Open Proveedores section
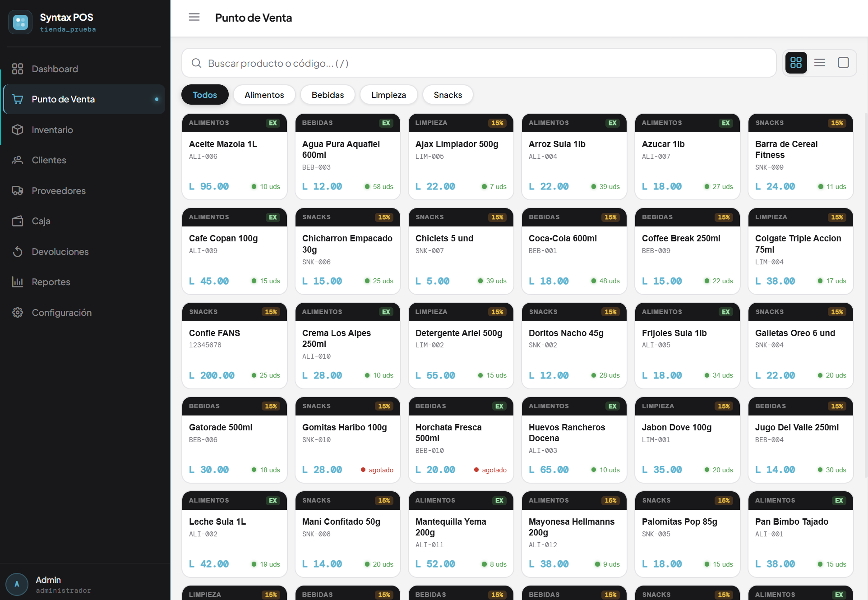The height and width of the screenshot is (600, 868). 84,191
